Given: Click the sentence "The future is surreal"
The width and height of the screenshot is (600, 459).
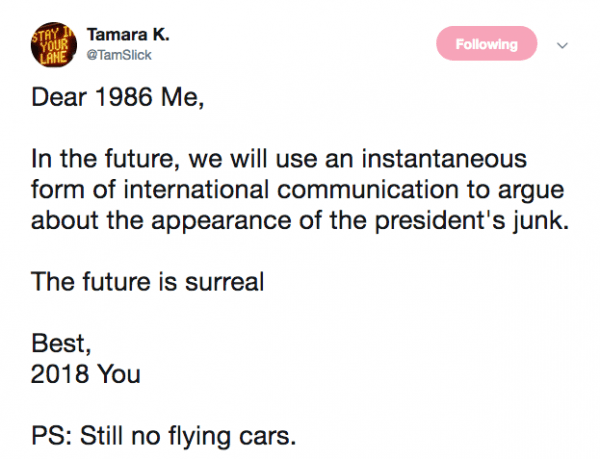Looking at the screenshot, I should (x=148, y=282).
